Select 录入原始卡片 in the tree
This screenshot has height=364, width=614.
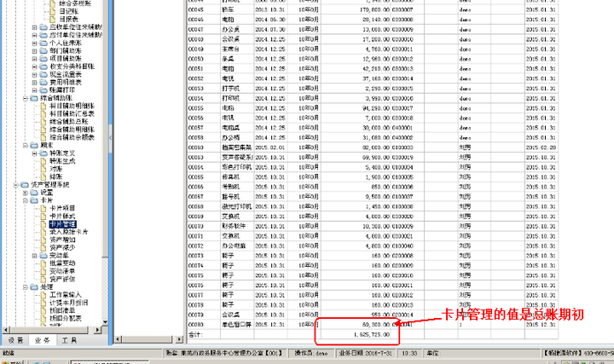(69, 232)
